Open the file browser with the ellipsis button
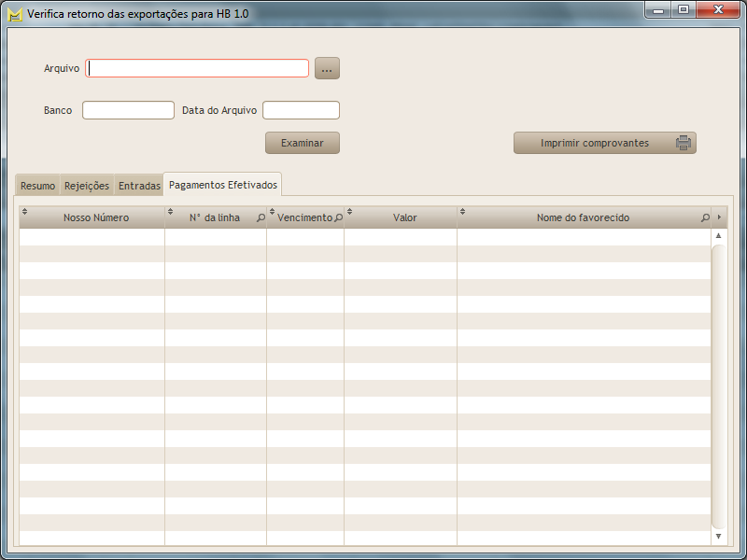 (327, 68)
